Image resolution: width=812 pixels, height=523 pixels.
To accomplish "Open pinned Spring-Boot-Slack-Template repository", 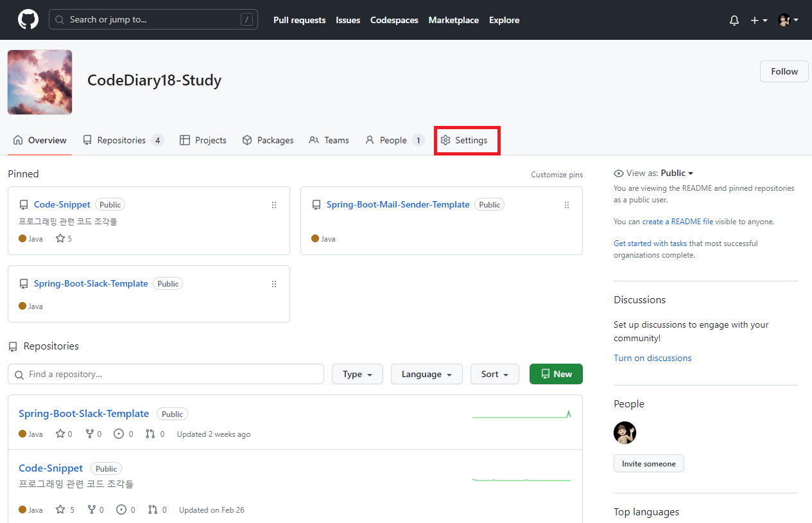I will click(x=91, y=283).
